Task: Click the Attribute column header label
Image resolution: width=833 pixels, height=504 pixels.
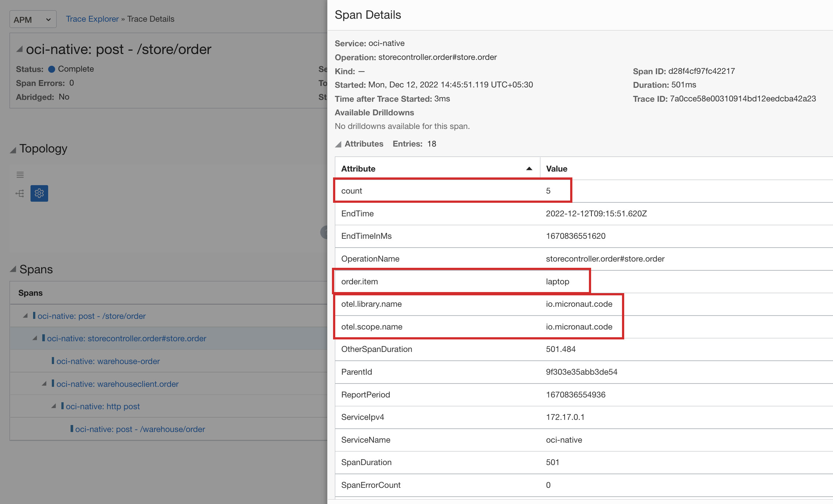Action: tap(358, 169)
